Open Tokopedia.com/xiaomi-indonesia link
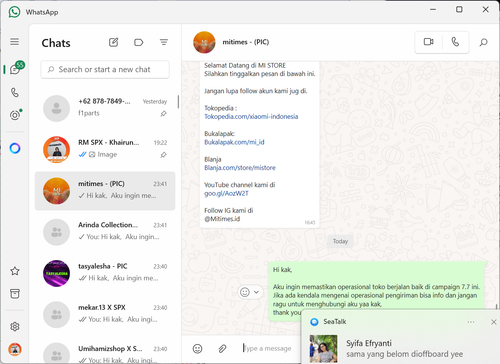 251,116
